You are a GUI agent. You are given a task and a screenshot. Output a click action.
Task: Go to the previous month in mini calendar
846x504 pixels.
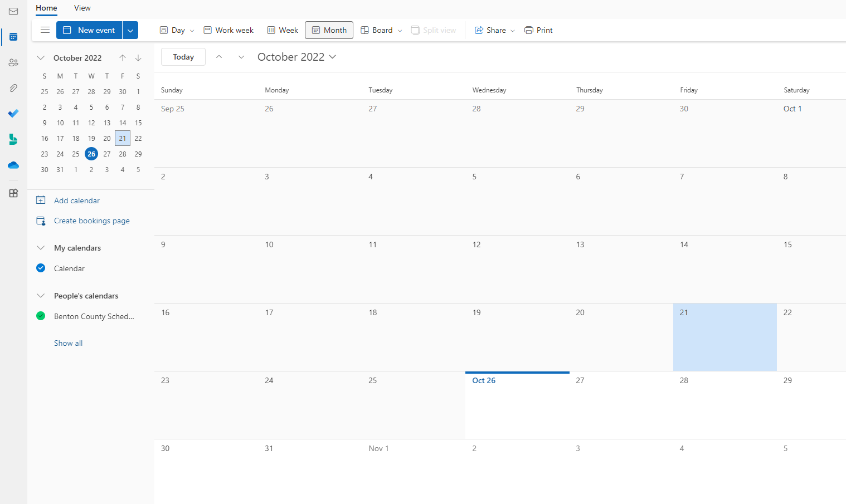123,58
